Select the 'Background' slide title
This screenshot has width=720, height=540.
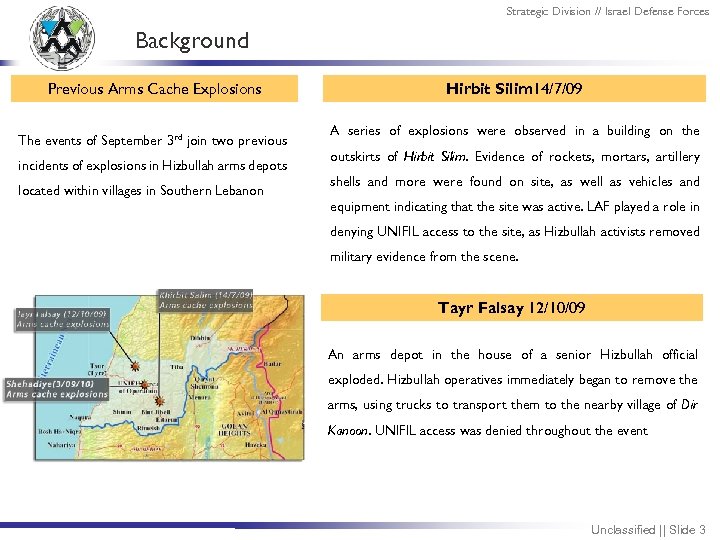click(x=192, y=41)
